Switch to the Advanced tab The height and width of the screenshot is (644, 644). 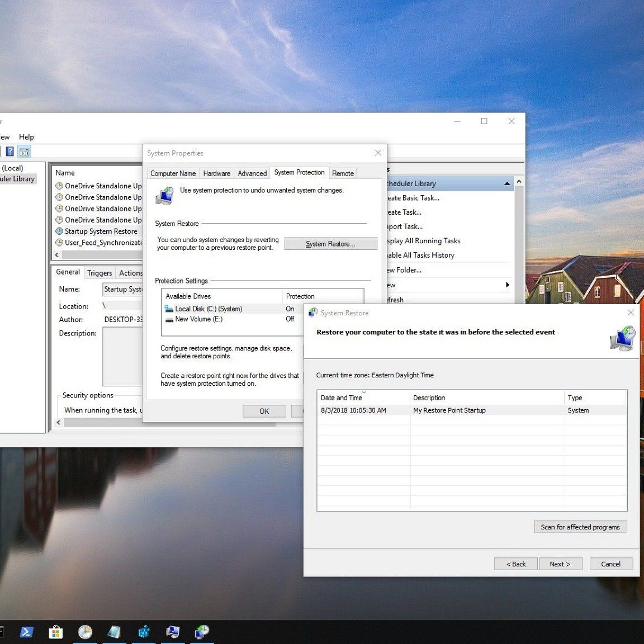(x=252, y=173)
